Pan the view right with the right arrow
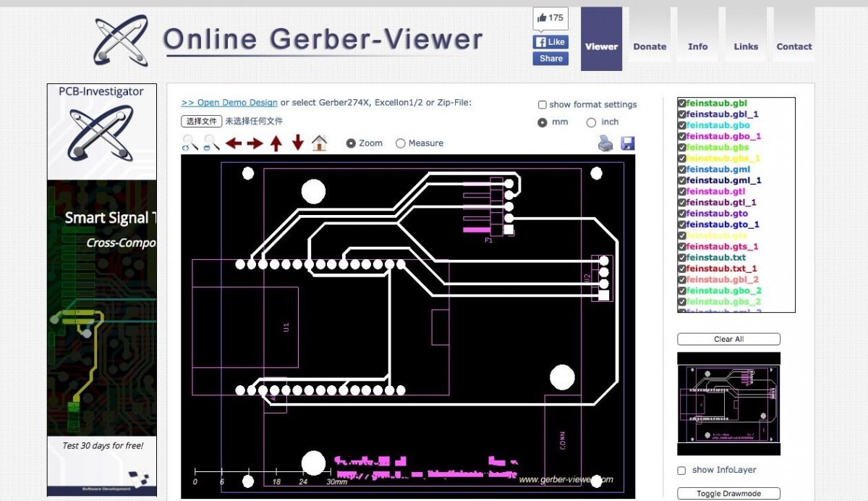 [x=255, y=143]
